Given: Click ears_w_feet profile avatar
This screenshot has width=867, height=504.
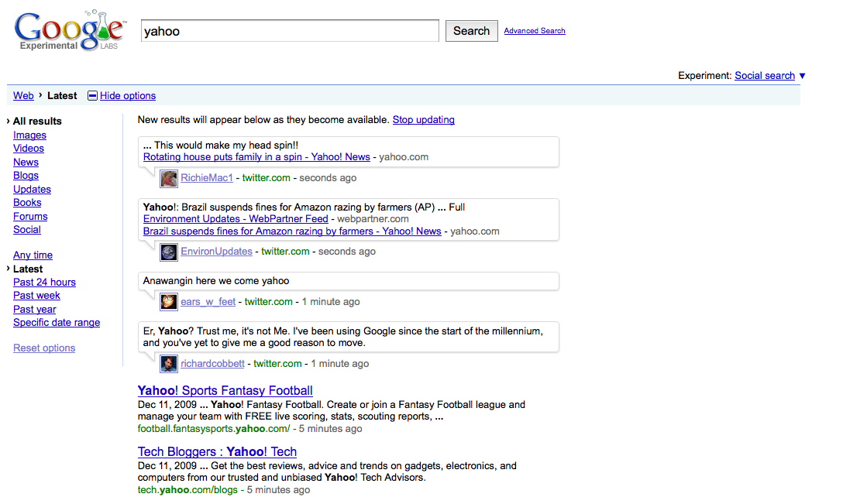Looking at the screenshot, I should pos(169,302).
